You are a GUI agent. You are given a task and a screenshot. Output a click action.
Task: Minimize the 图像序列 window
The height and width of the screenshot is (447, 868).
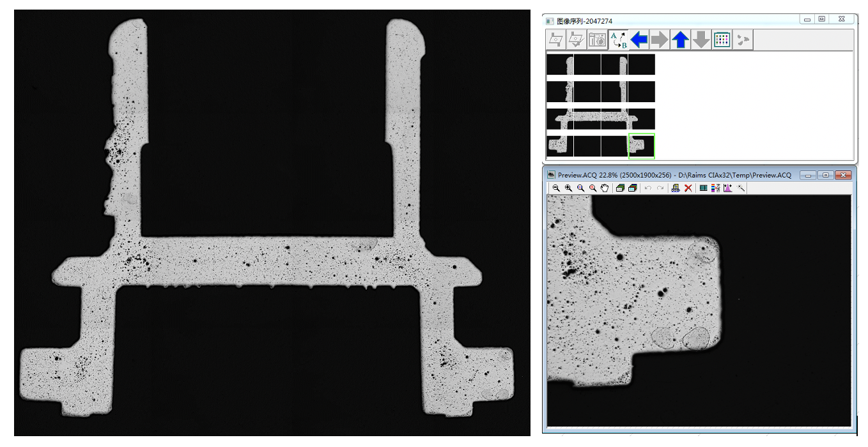tap(808, 20)
